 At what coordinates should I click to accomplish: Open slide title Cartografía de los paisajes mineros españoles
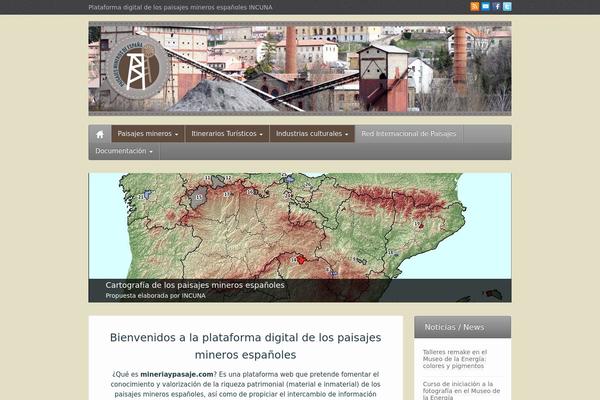click(x=195, y=285)
